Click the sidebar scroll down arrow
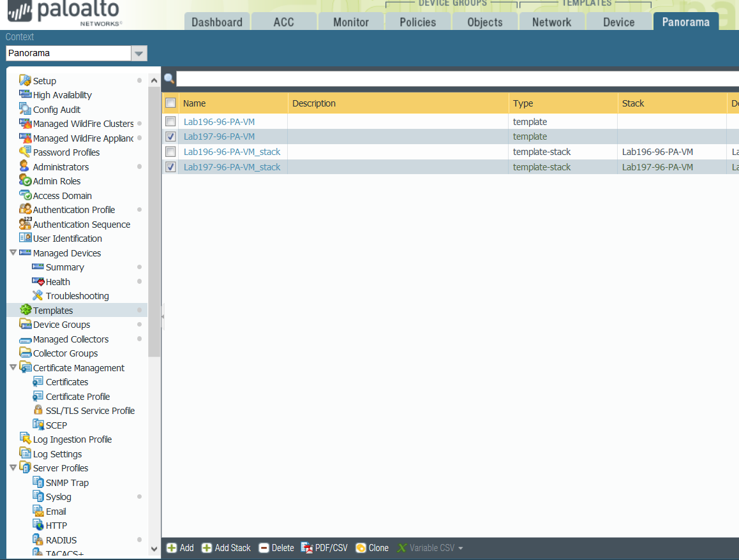 [x=154, y=548]
